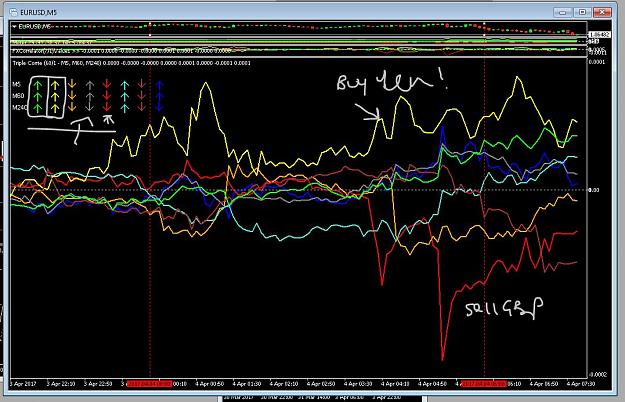This screenshot has height=402, width=625.
Task: Select the yellow arrow in the M5 row
Action: [55, 84]
